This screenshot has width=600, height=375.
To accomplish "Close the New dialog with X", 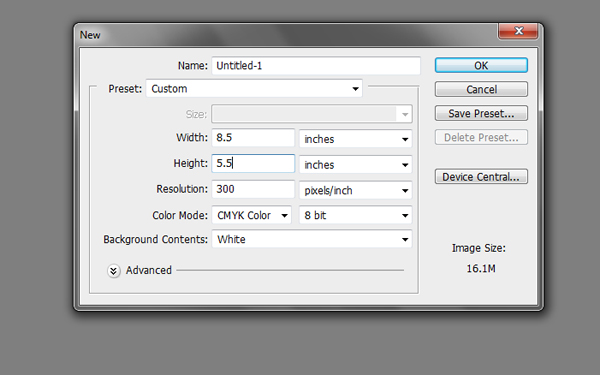I will coord(518,31).
